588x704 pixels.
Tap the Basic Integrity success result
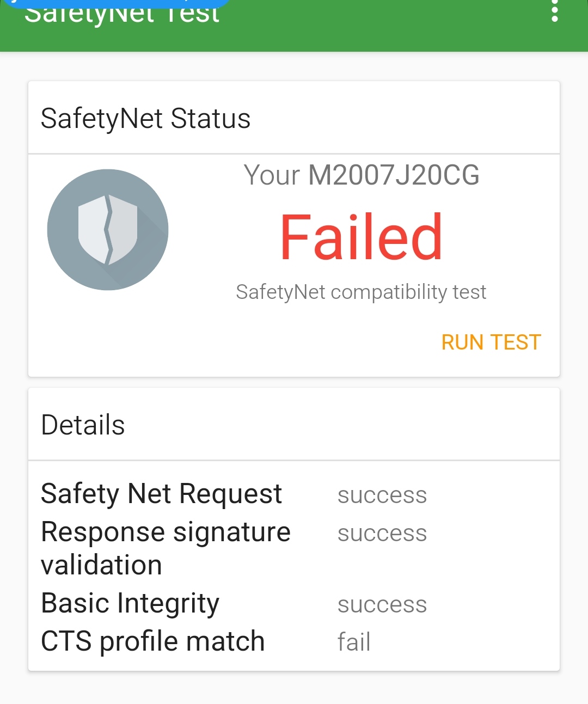click(382, 604)
